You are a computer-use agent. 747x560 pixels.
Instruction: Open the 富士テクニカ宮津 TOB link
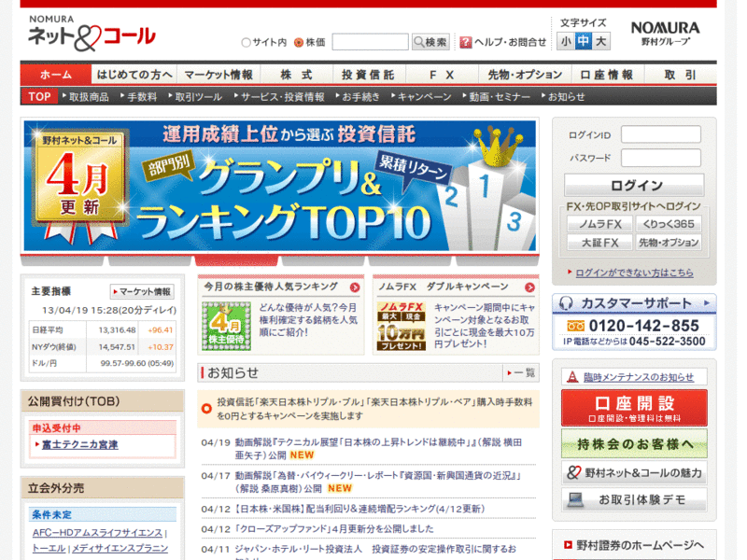pyautogui.click(x=79, y=444)
